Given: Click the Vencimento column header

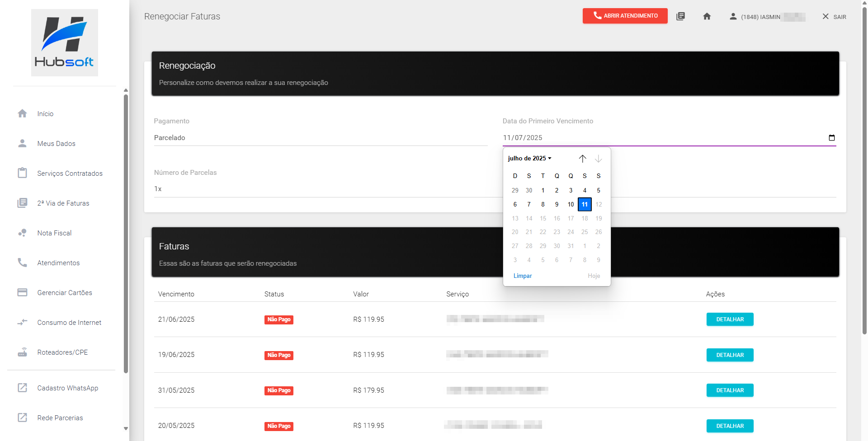Looking at the screenshot, I should tap(176, 294).
